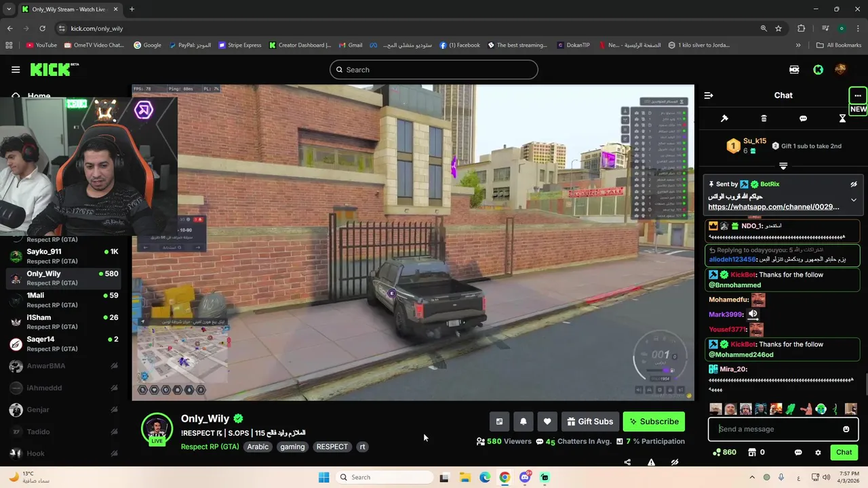Open the YouTube bookmark
Image resolution: width=868 pixels, height=488 pixels.
[x=41, y=45]
